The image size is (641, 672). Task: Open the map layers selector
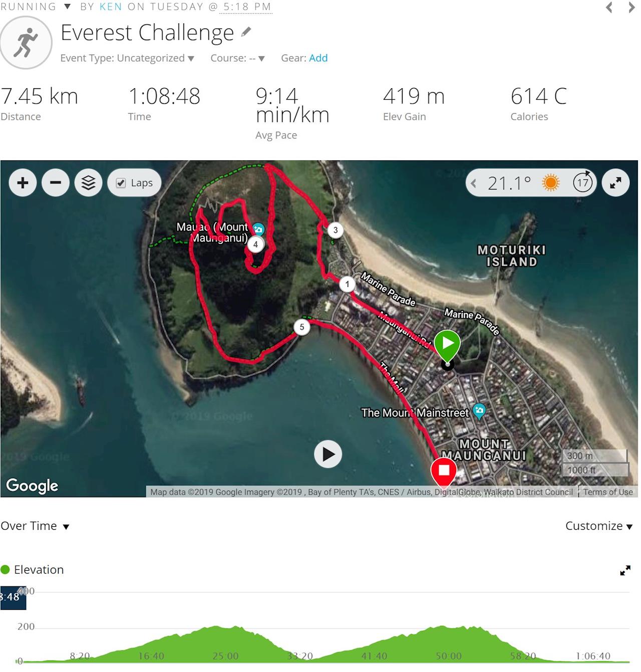[89, 183]
